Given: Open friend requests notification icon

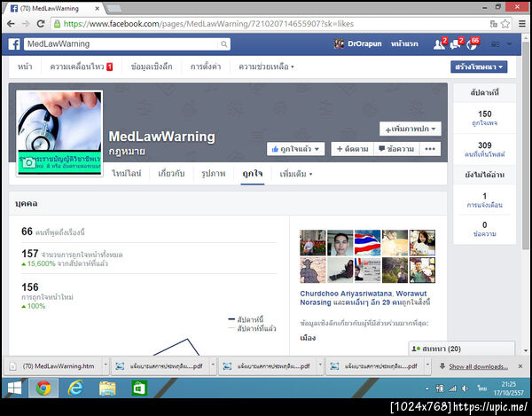Looking at the screenshot, I should click(x=440, y=44).
